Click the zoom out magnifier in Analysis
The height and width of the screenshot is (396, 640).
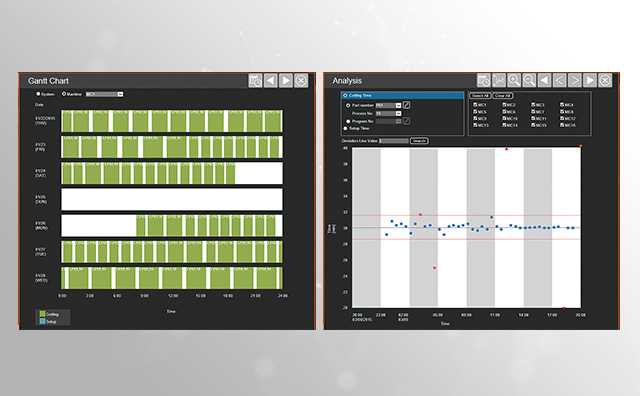click(x=529, y=80)
